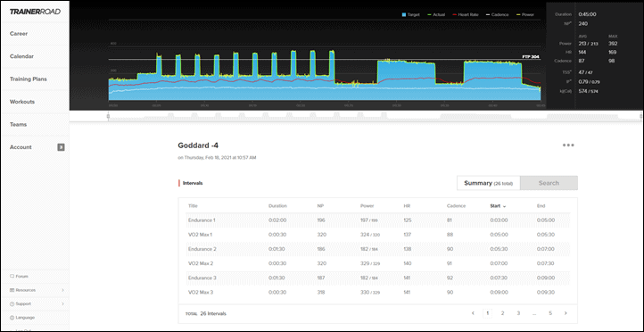Go to previous intervals page arrow

click(473, 313)
